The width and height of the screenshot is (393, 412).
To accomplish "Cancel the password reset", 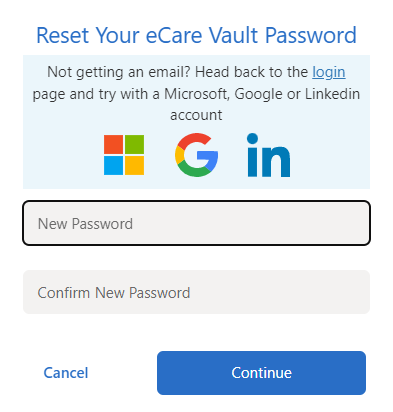I will tap(66, 373).
